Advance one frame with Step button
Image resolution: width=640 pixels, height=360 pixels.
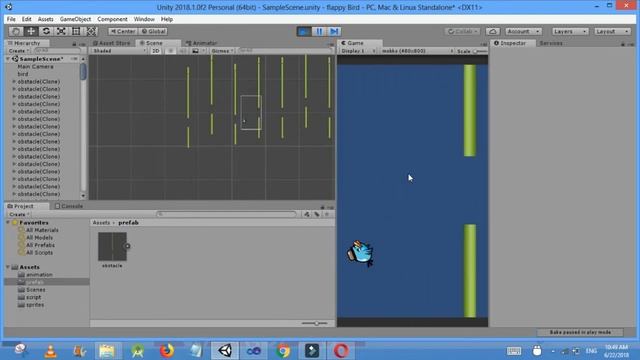(x=334, y=31)
